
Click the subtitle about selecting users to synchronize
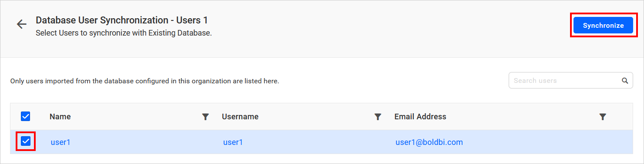(x=124, y=33)
